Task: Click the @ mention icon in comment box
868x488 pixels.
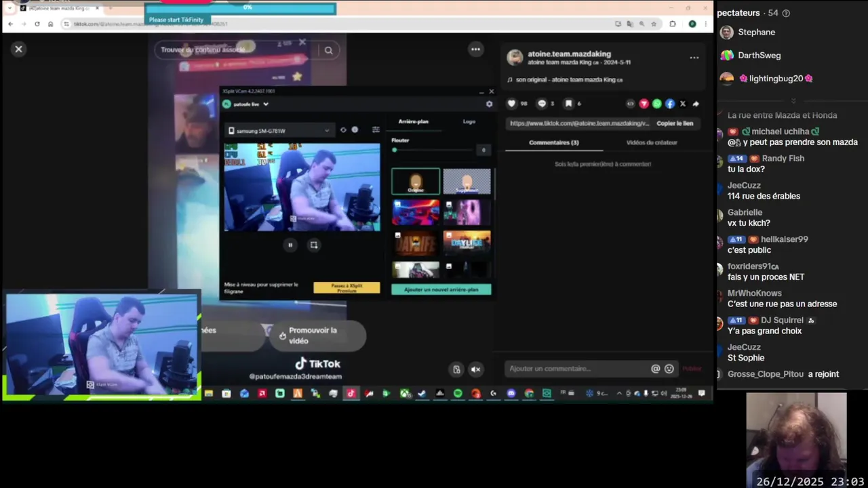Action: (x=656, y=369)
